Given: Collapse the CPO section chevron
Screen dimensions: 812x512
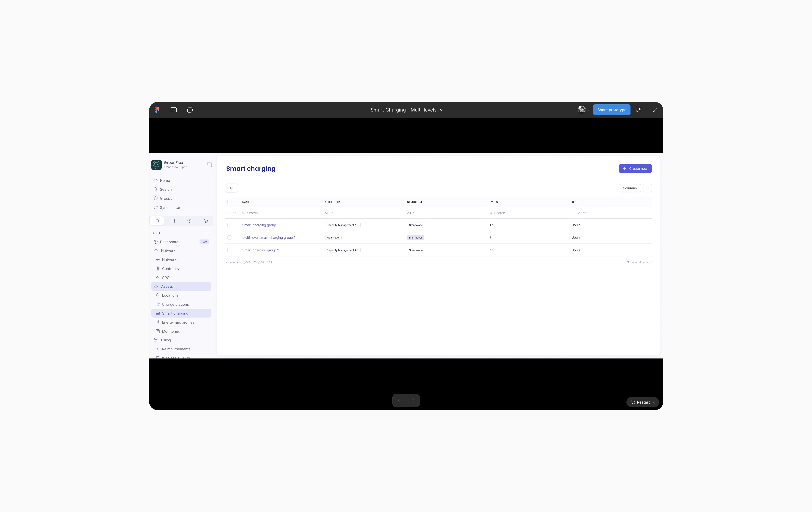Looking at the screenshot, I should [207, 233].
